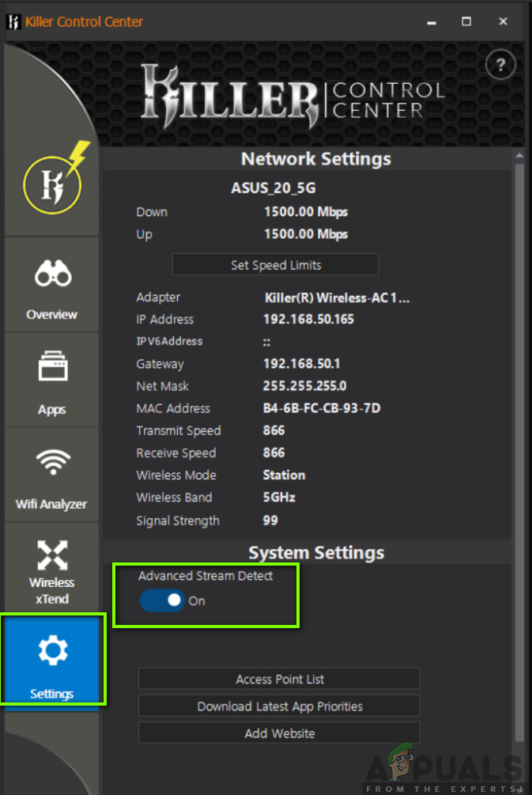The width and height of the screenshot is (532, 795).
Task: Open Wifi Analyzer via the wifi icon
Action: coord(51,462)
